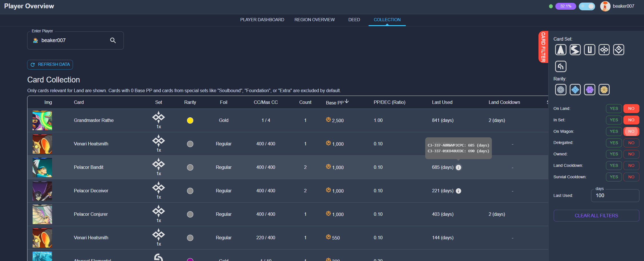Filter by Chaos Legion set icon in Card Set
Viewport: 644px width, 261px height.
(604, 50)
